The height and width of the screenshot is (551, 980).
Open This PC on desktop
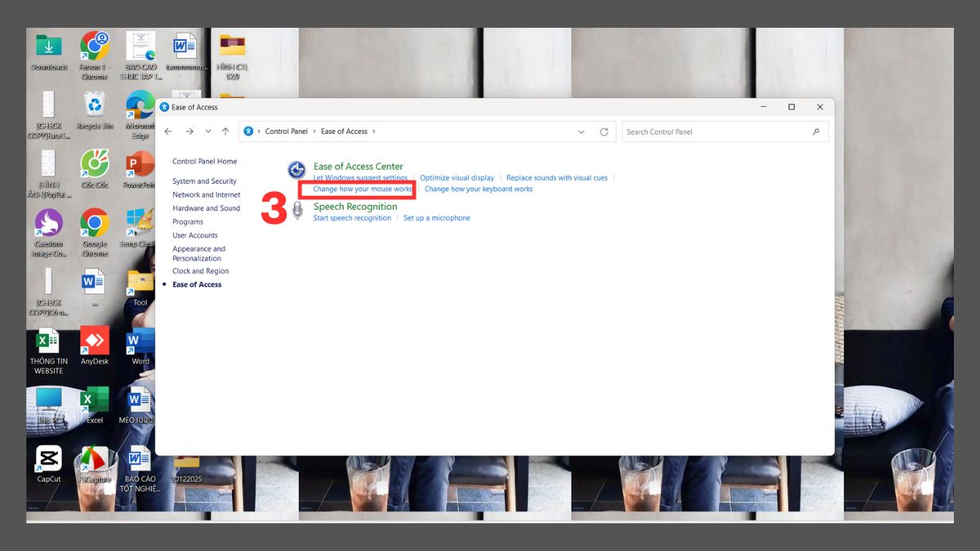(49, 399)
